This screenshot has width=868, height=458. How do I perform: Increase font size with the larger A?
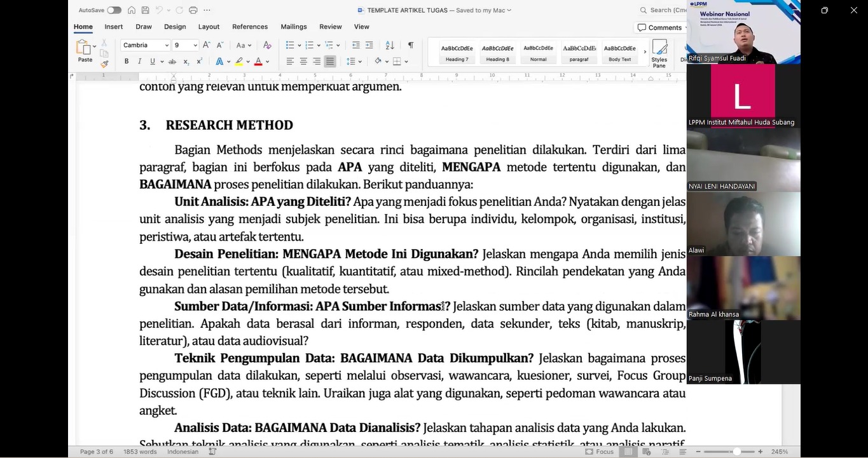coord(207,45)
